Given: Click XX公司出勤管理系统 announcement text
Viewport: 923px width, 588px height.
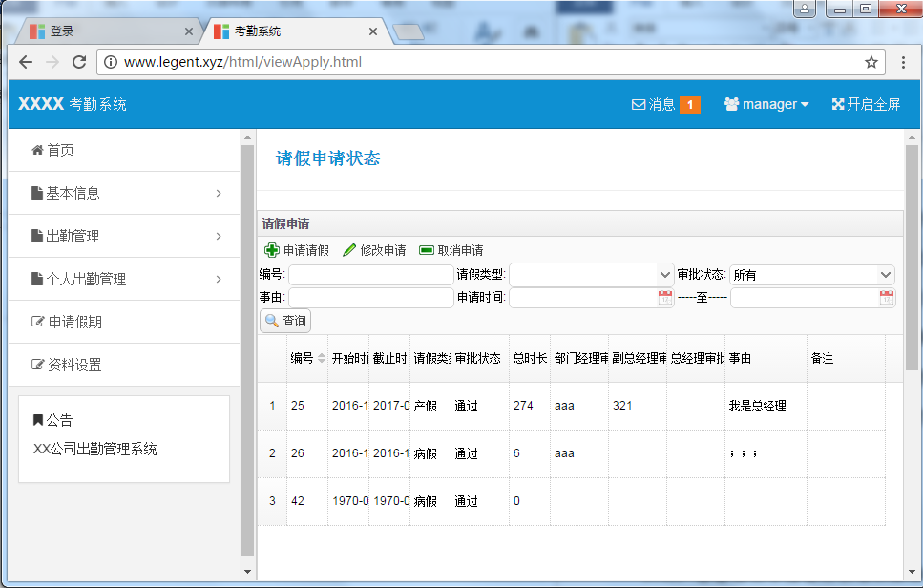Looking at the screenshot, I should click(94, 449).
